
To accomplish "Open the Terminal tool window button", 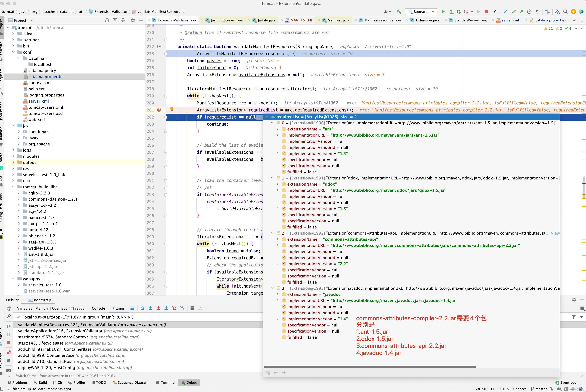I will (165, 383).
